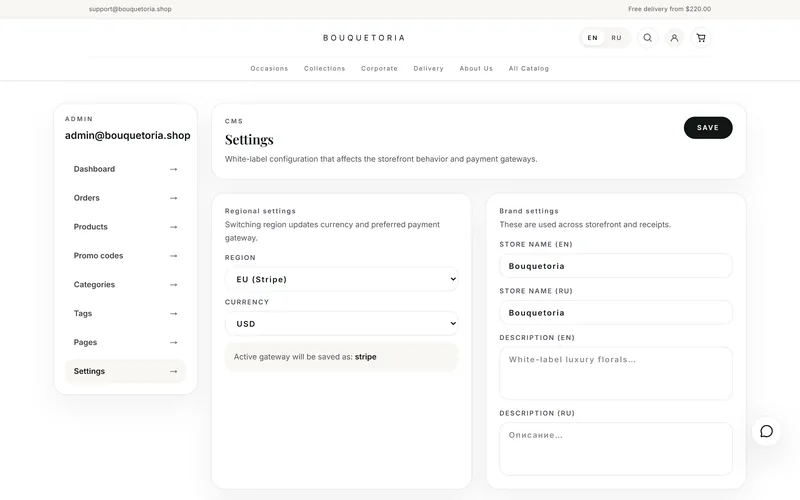Click the 'Free delivery from $220.00' text
This screenshot has height=500, width=800.
(x=669, y=9)
